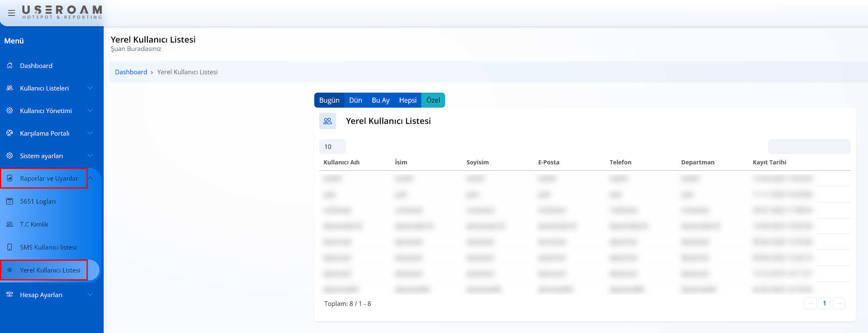The image size is (868, 333).
Task: Click the Dashboard home icon in sidebar
Action: (10, 66)
